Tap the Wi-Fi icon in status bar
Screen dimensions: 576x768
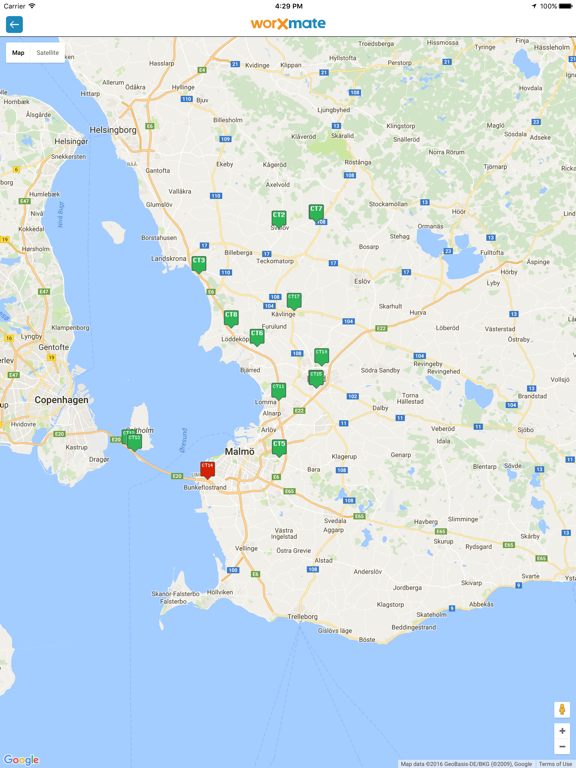(32, 6)
